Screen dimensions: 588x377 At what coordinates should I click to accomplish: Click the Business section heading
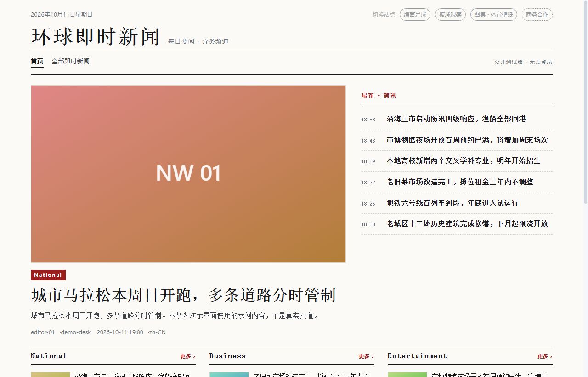pos(227,356)
